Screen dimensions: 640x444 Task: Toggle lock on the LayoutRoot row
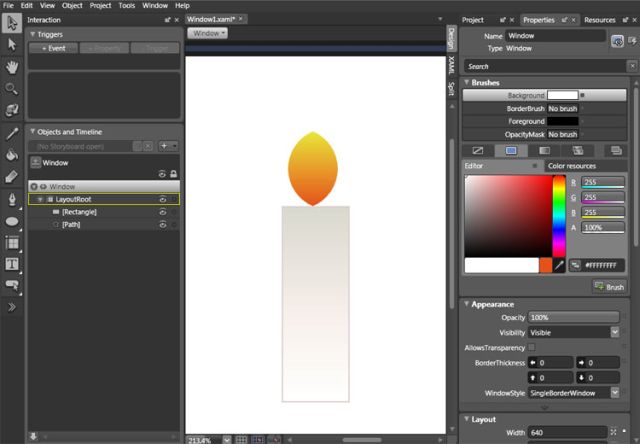pos(174,199)
